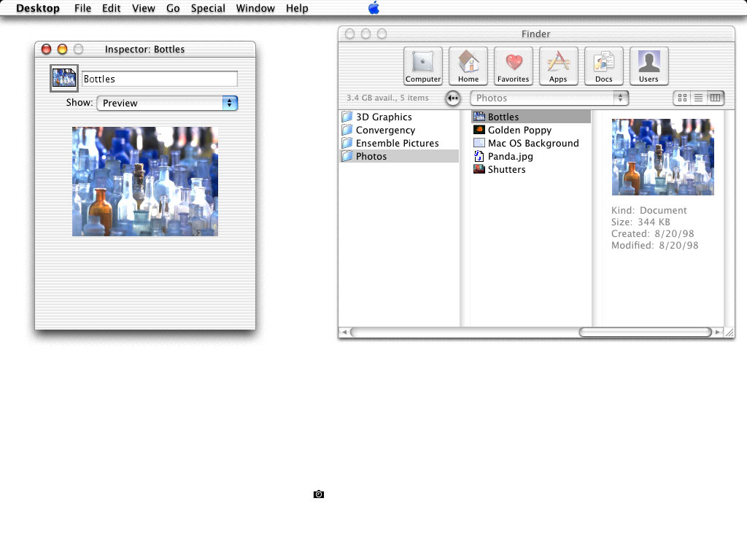Click the Finder window title bar
747x560 pixels.
(x=536, y=34)
